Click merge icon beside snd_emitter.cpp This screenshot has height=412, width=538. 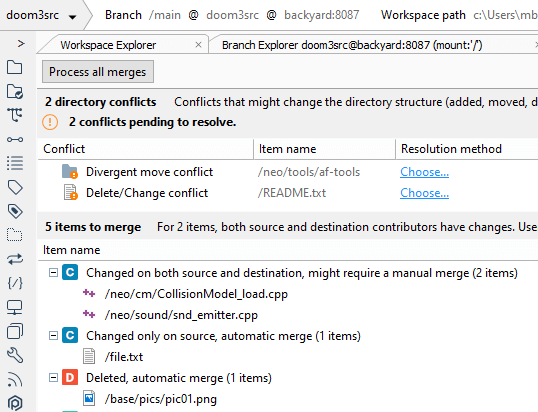[x=89, y=314]
